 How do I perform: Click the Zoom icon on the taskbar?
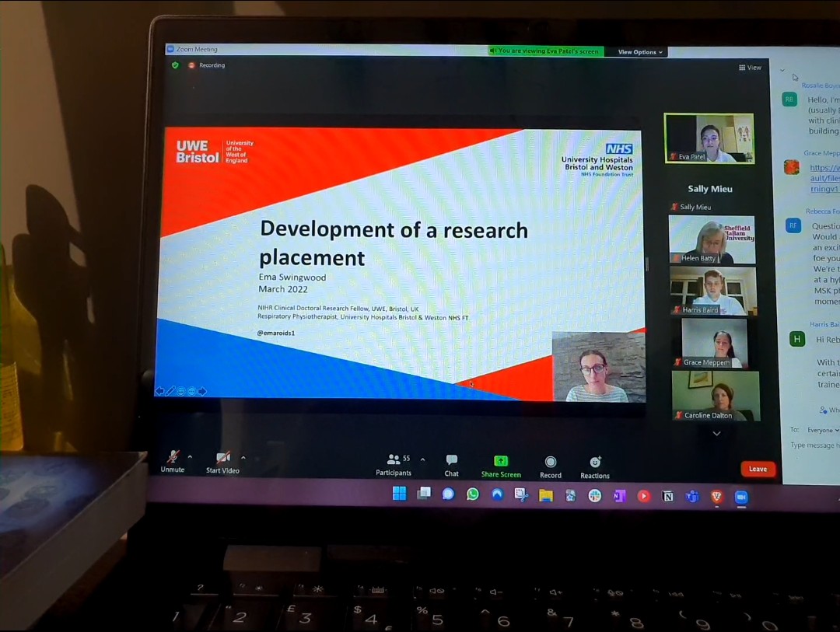click(741, 498)
